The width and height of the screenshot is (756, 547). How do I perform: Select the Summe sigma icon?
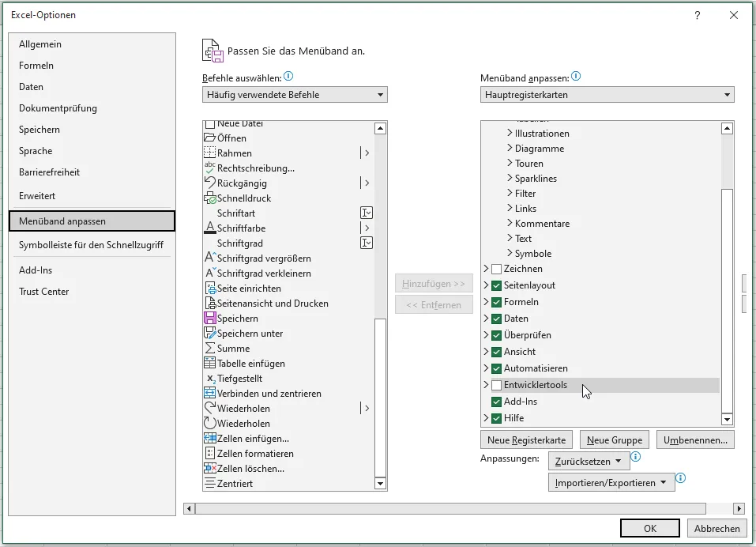click(x=210, y=349)
